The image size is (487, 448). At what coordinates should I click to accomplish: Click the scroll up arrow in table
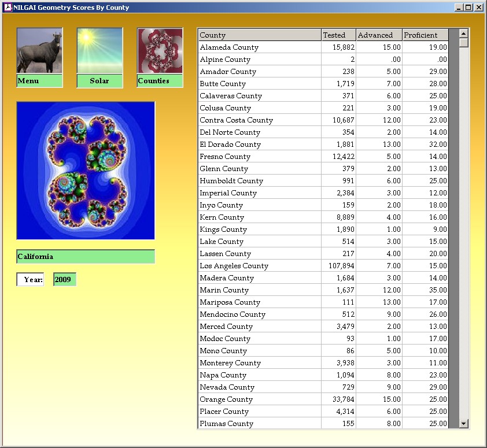pos(463,33)
